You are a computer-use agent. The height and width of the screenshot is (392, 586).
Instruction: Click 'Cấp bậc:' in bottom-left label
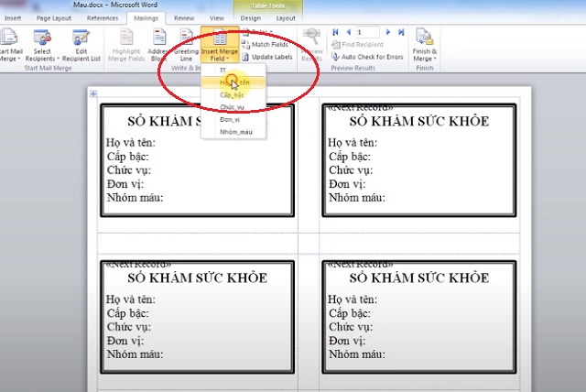click(x=128, y=313)
